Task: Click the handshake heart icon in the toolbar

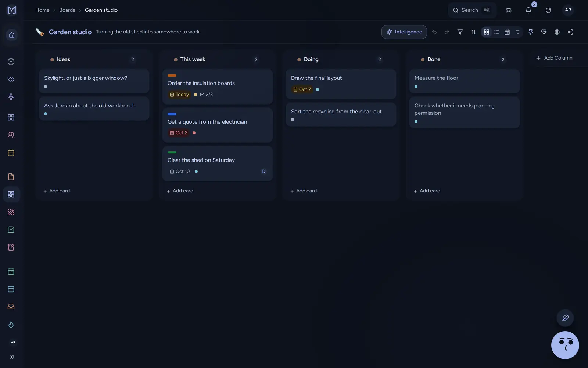Action: point(544,32)
